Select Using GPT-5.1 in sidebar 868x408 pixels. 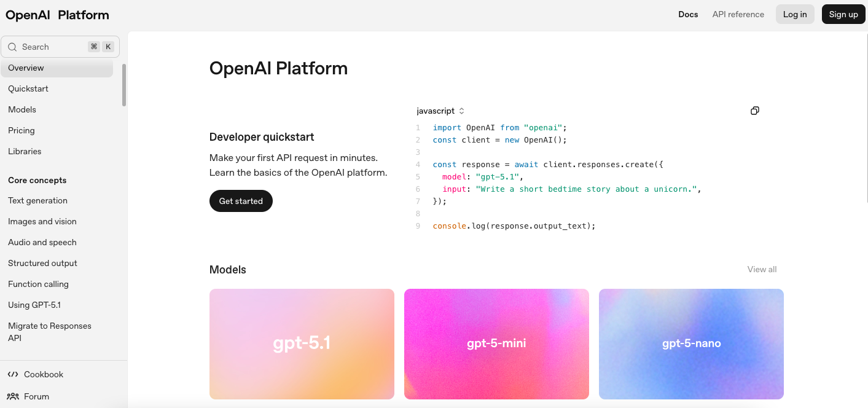tap(34, 305)
